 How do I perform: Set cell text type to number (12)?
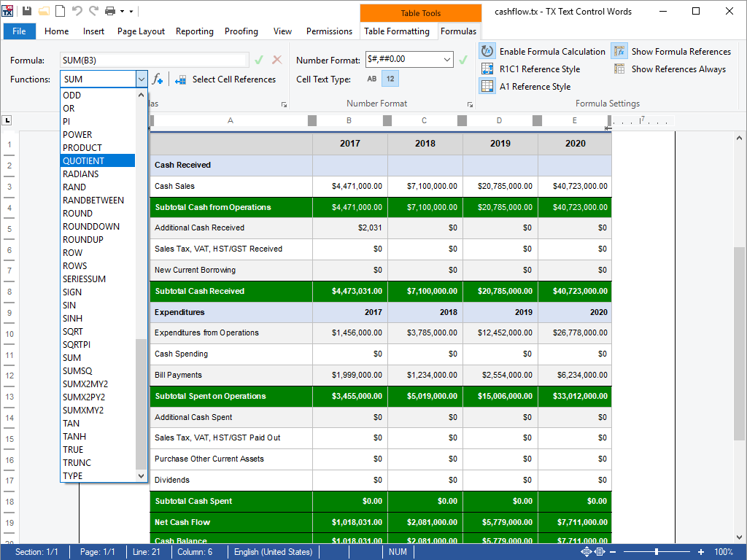point(390,79)
